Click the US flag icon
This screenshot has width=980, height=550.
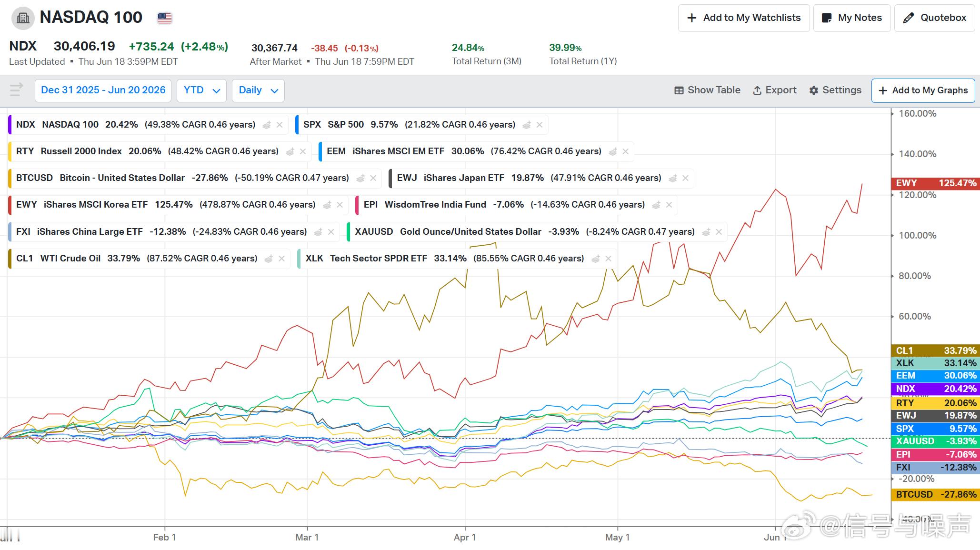click(164, 18)
